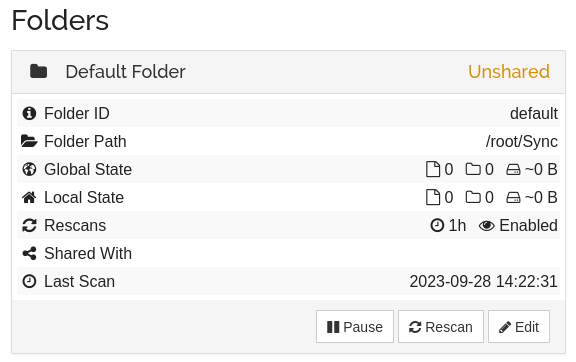Click the home icon for Local State

[29, 197]
